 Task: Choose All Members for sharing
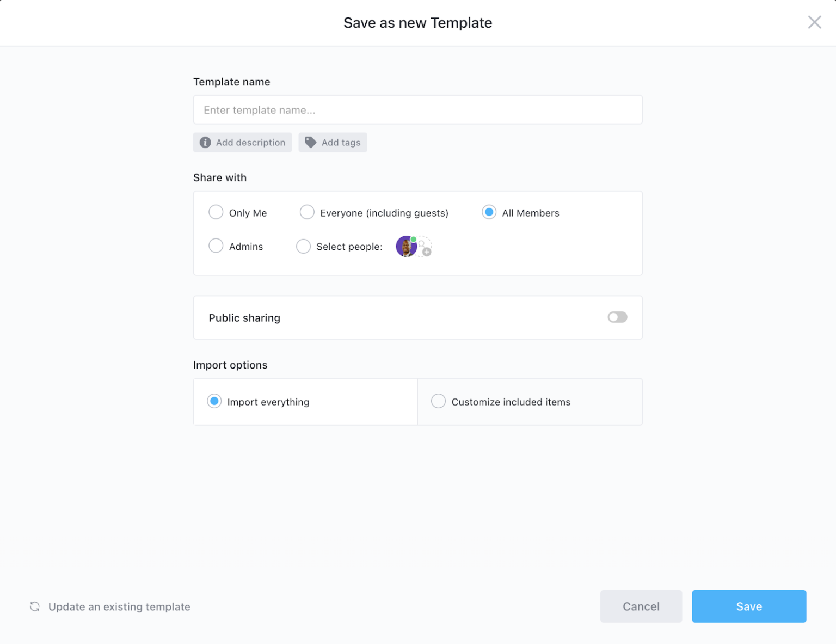pyautogui.click(x=489, y=212)
